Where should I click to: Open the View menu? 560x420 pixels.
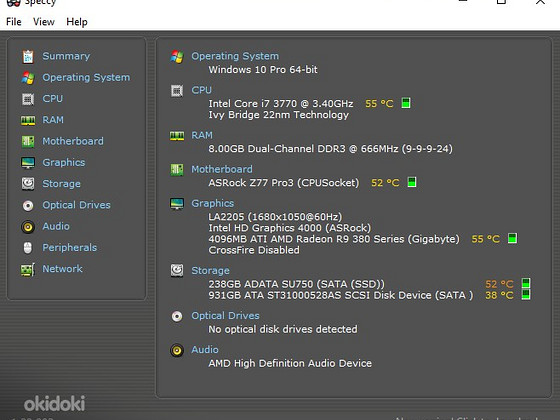click(x=44, y=22)
